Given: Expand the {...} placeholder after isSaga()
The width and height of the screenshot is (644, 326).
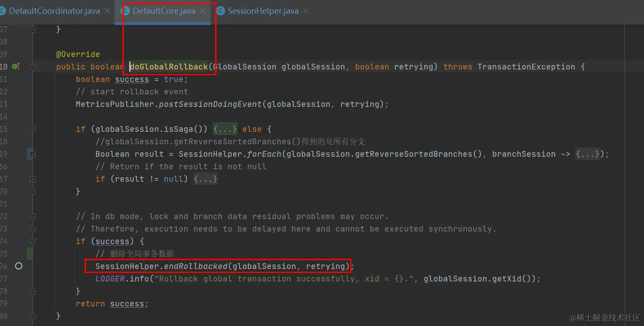Looking at the screenshot, I should pyautogui.click(x=225, y=129).
